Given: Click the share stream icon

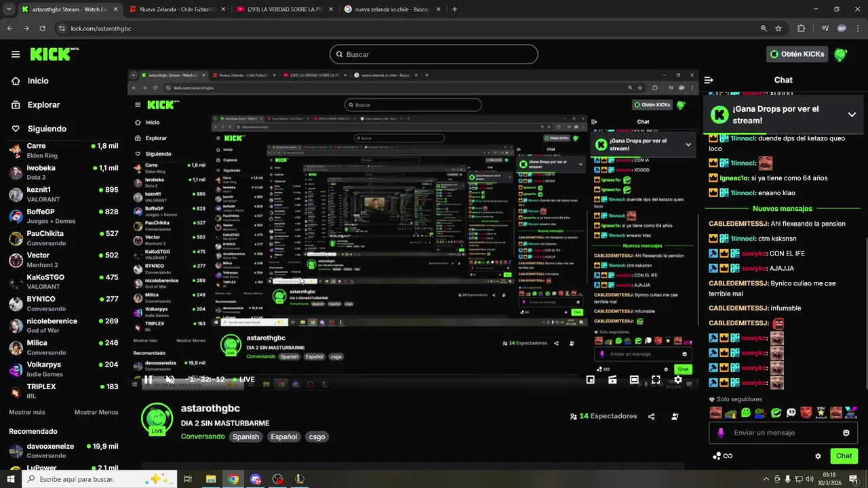Looking at the screenshot, I should [x=652, y=417].
